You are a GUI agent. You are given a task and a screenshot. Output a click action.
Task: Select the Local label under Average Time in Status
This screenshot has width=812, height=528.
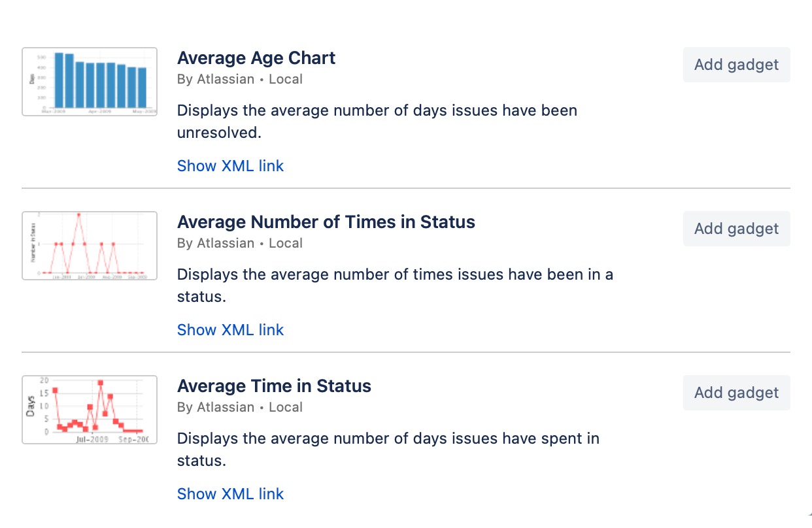pyautogui.click(x=286, y=407)
